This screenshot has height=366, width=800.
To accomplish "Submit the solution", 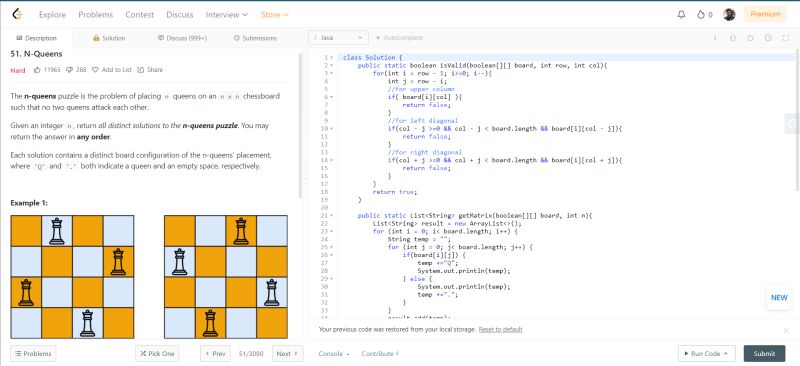I will pos(764,353).
